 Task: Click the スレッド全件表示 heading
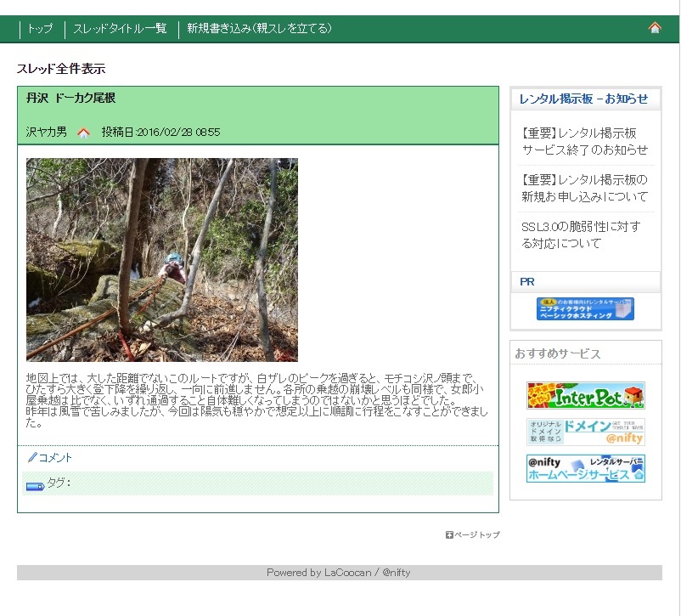click(61, 69)
